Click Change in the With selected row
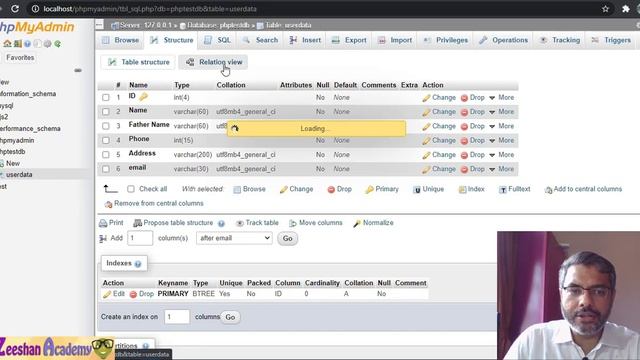This screenshot has height=360, width=640. 296,189
